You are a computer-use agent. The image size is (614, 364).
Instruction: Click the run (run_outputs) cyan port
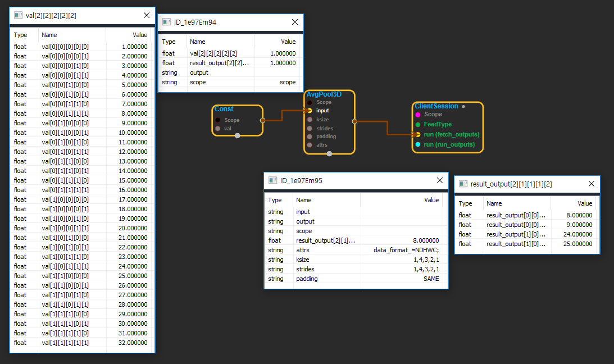pos(417,144)
